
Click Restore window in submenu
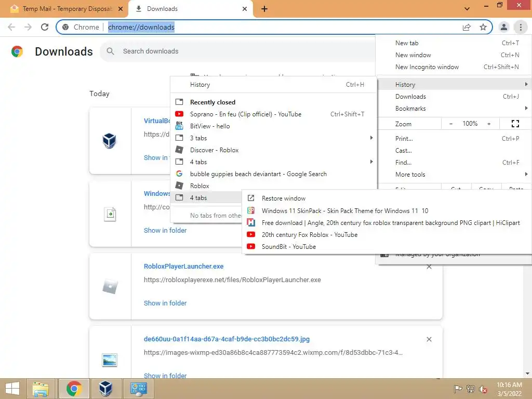387,198
